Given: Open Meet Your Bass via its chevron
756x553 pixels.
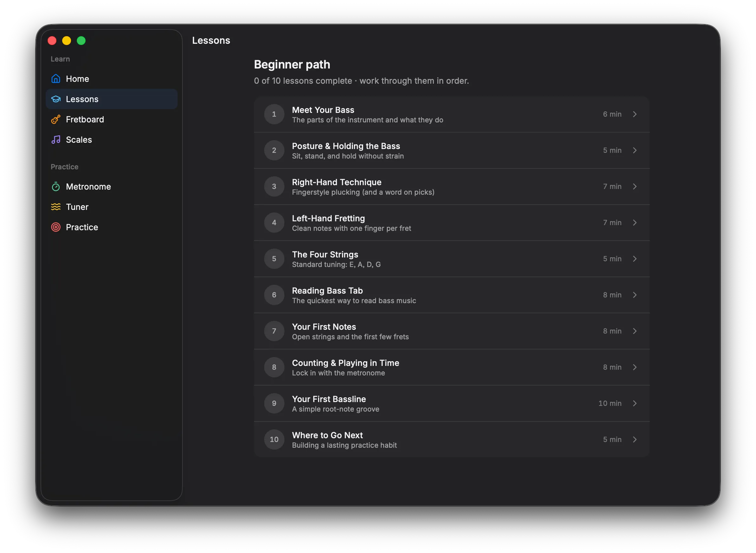Looking at the screenshot, I should [635, 114].
